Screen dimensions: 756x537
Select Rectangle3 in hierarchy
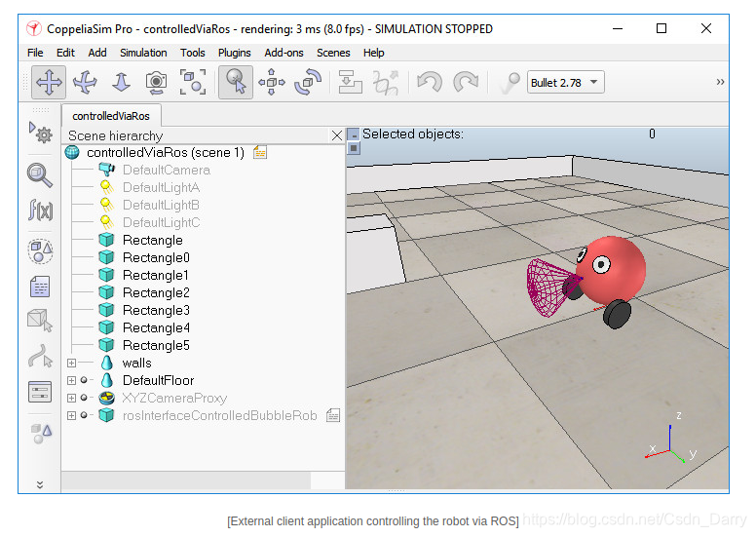(x=156, y=310)
